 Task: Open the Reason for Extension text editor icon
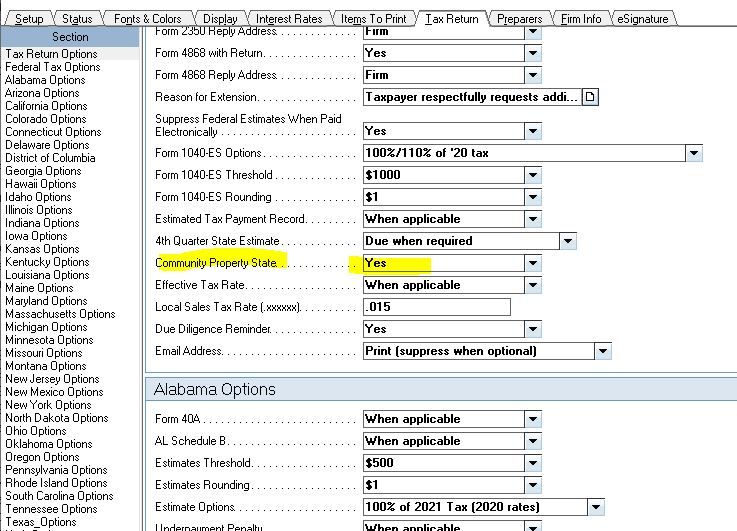point(590,97)
